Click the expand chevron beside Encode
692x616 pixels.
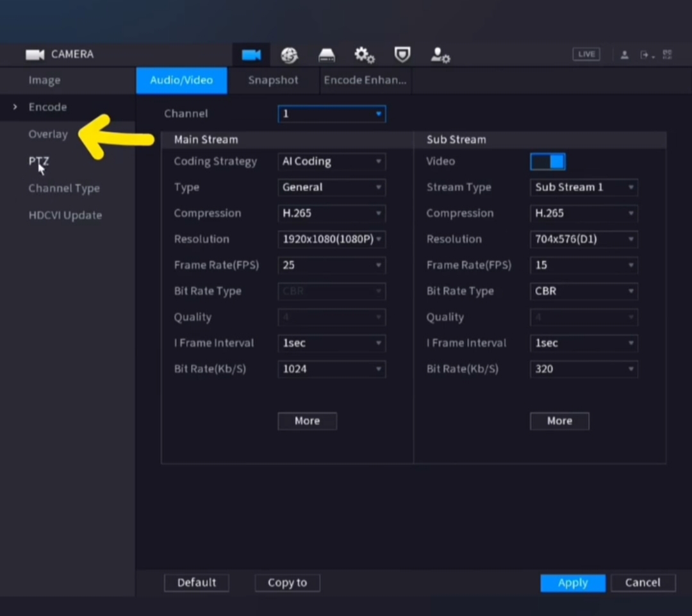(x=15, y=107)
